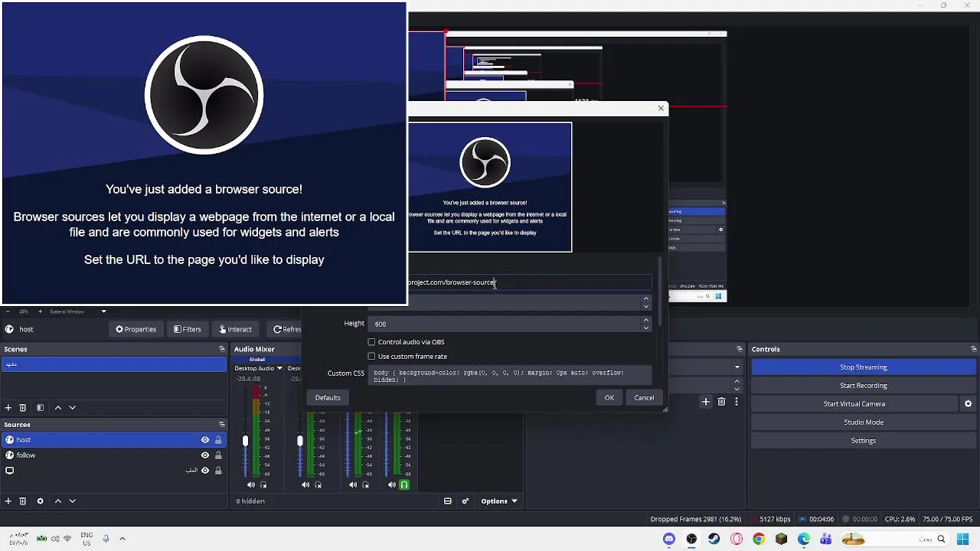Screen dimensions: 980x551
Task: Click Start Virtual Camera
Action: 854,404
